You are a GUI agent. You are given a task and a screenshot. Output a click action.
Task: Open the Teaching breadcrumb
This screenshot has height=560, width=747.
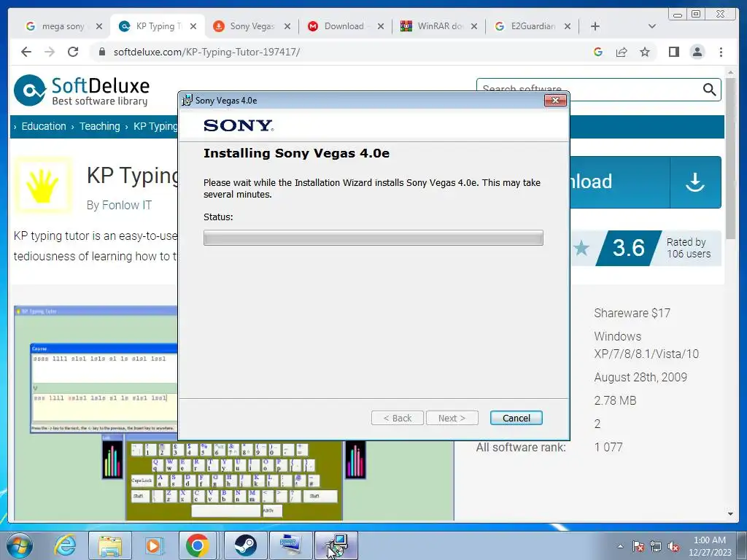click(99, 126)
